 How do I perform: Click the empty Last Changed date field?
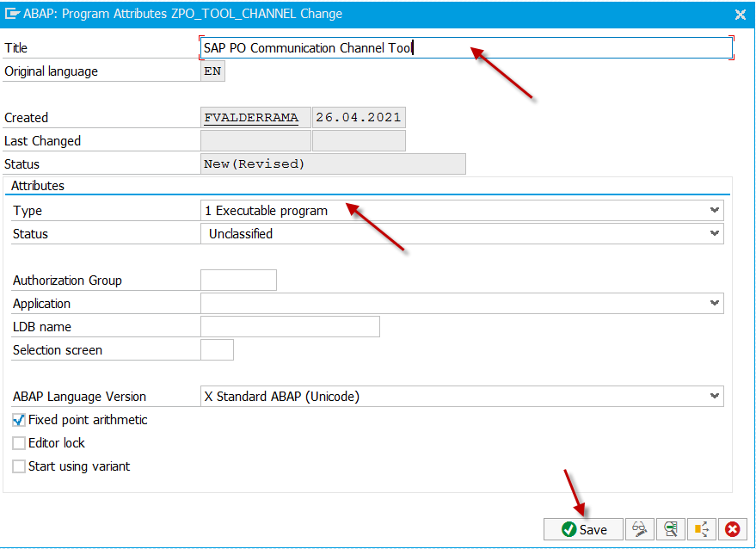tap(359, 141)
